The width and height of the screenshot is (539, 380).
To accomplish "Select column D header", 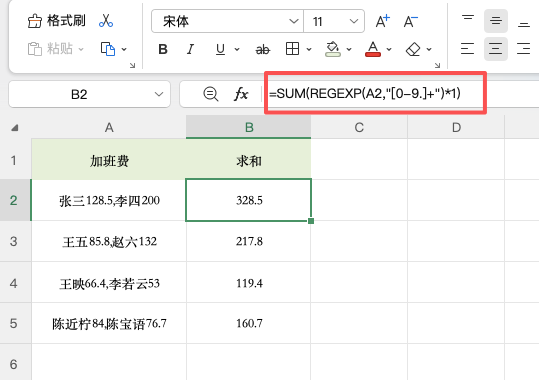I will 456,128.
